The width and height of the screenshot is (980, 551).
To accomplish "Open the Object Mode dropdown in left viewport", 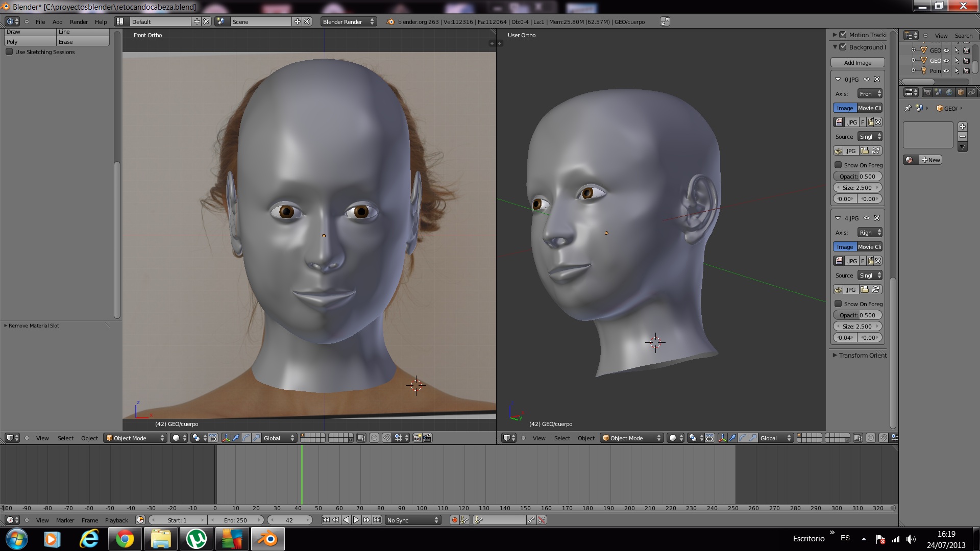I will [x=135, y=438].
